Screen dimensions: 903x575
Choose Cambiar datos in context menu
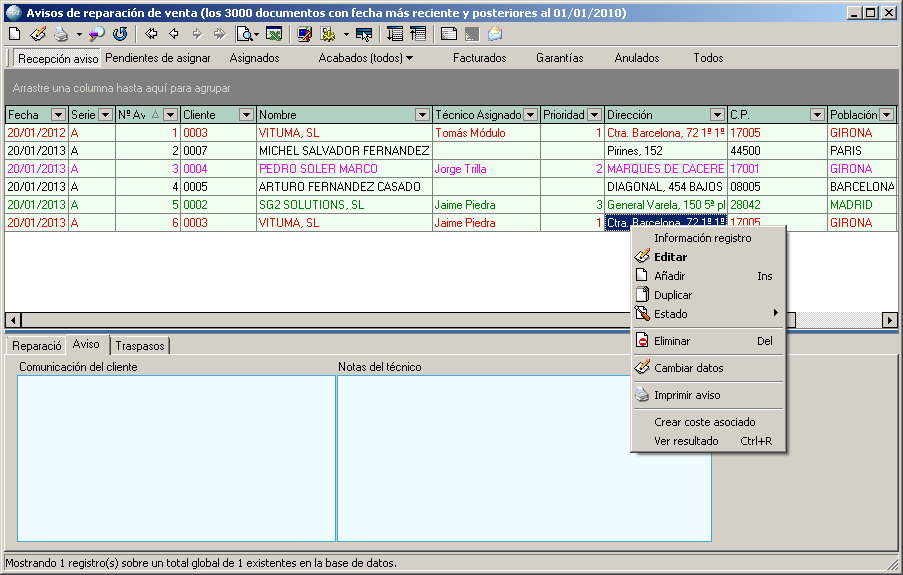[x=708, y=368]
